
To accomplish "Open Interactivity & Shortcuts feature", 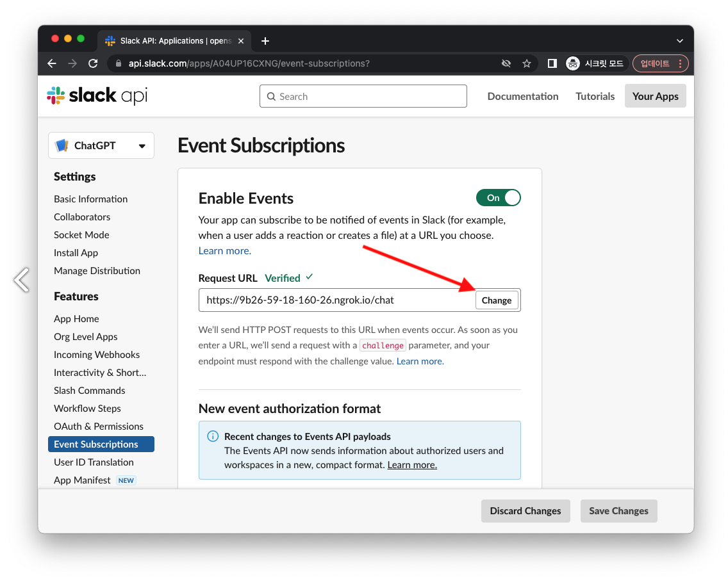I will 100,373.
